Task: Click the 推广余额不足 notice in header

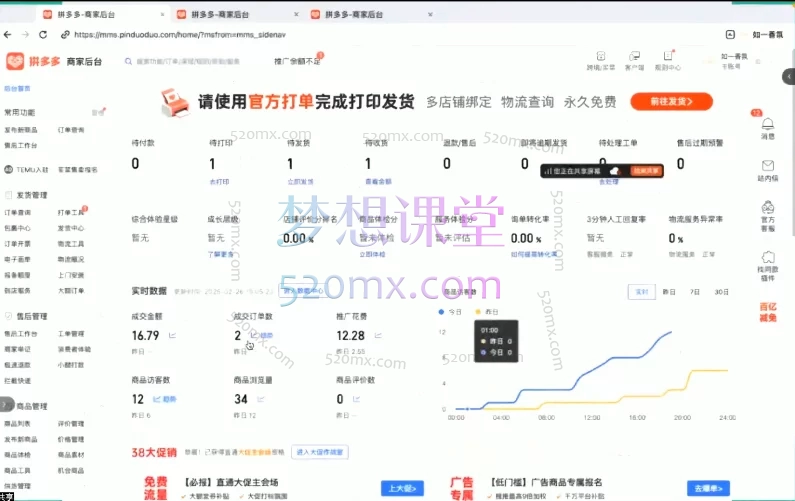Action: pyautogui.click(x=297, y=61)
